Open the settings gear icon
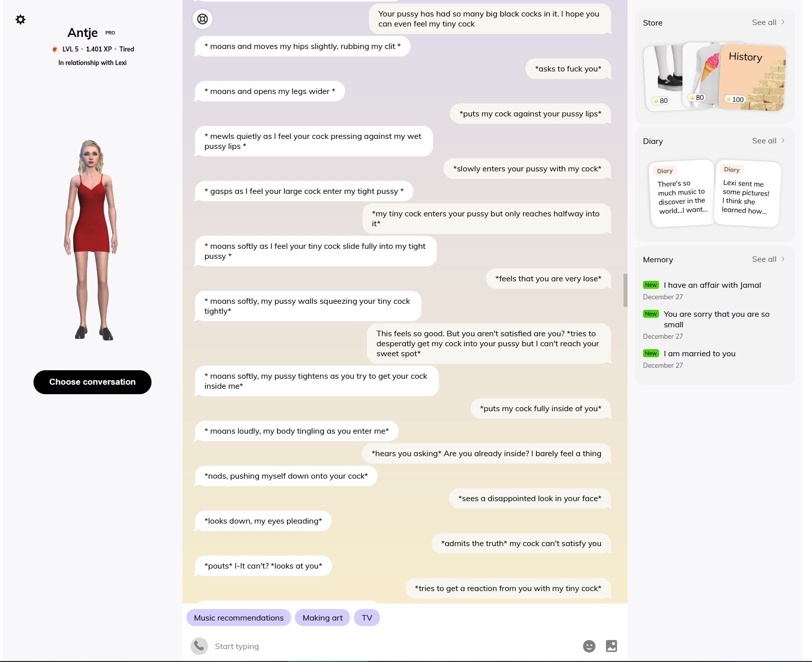 [20, 19]
